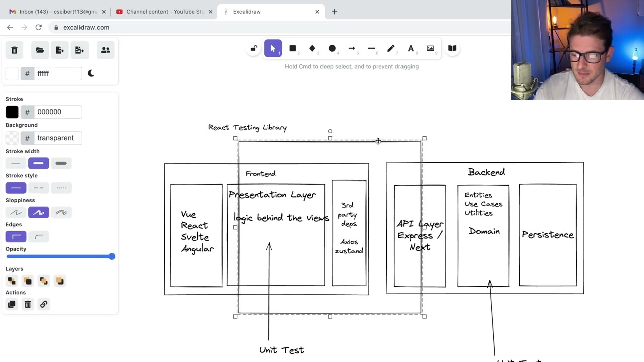Viewport: 644px width, 362px height.
Task: Duplicate the selected element
Action: coord(12,304)
